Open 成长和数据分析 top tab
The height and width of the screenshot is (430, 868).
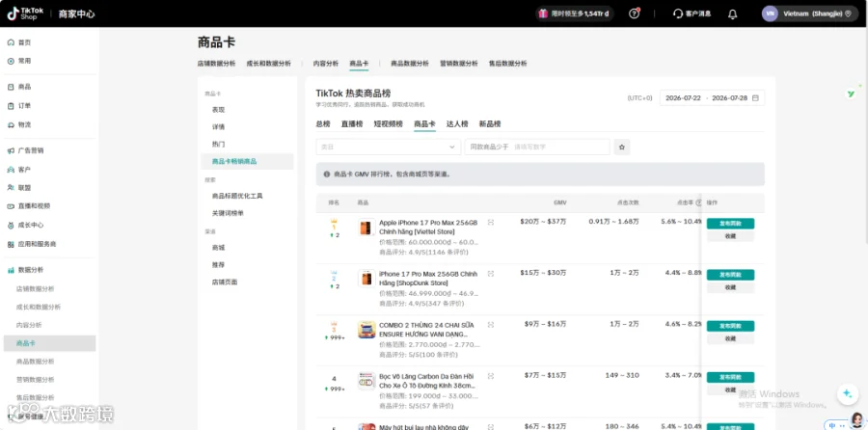(x=268, y=64)
